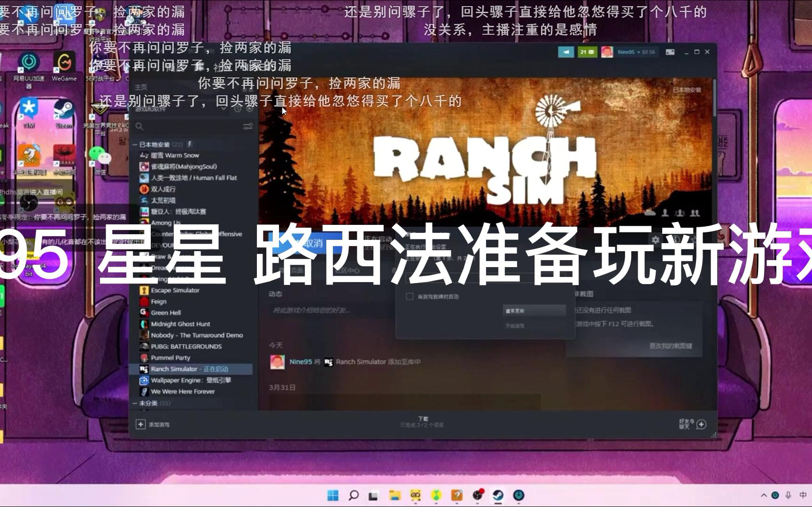Viewport: 812px width, 507px height.
Task: Open the 微信 WeChat desktop shortcut
Action: tap(100, 161)
